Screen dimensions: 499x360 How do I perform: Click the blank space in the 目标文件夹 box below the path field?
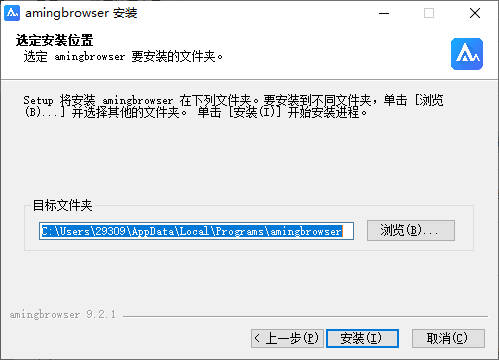click(x=248, y=245)
